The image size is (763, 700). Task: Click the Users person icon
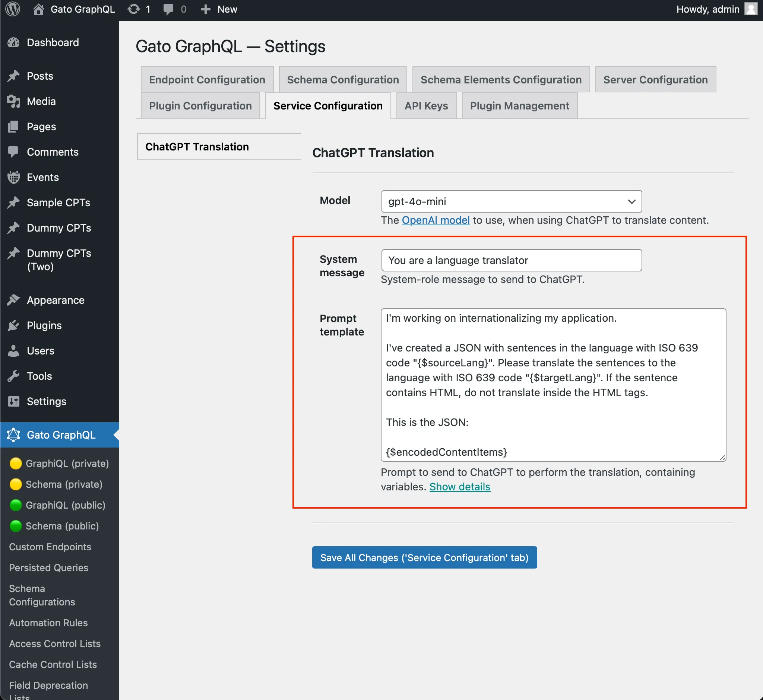[x=14, y=351]
